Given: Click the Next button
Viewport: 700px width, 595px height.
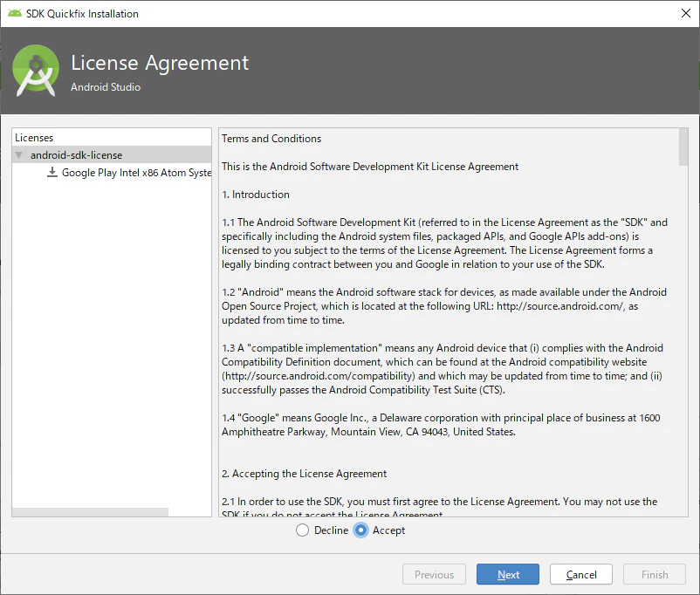Looking at the screenshot, I should point(508,574).
